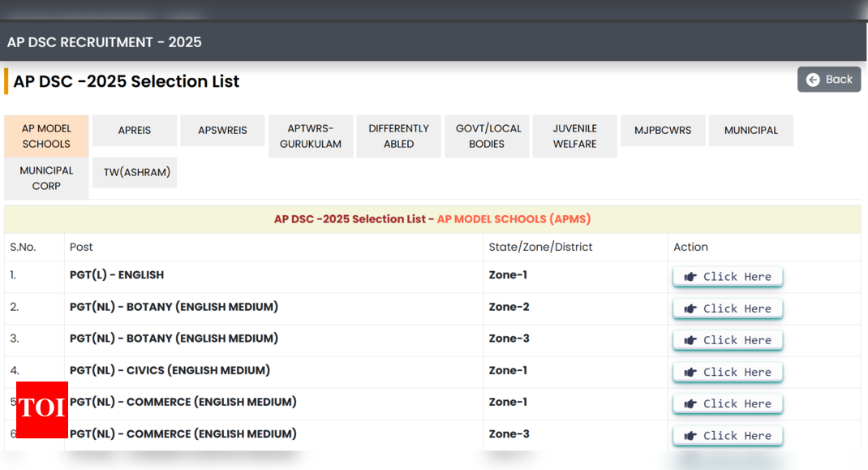Switch to GOVT/LOCAL BODIES tab
Screen dimensions: 868x470
point(488,136)
